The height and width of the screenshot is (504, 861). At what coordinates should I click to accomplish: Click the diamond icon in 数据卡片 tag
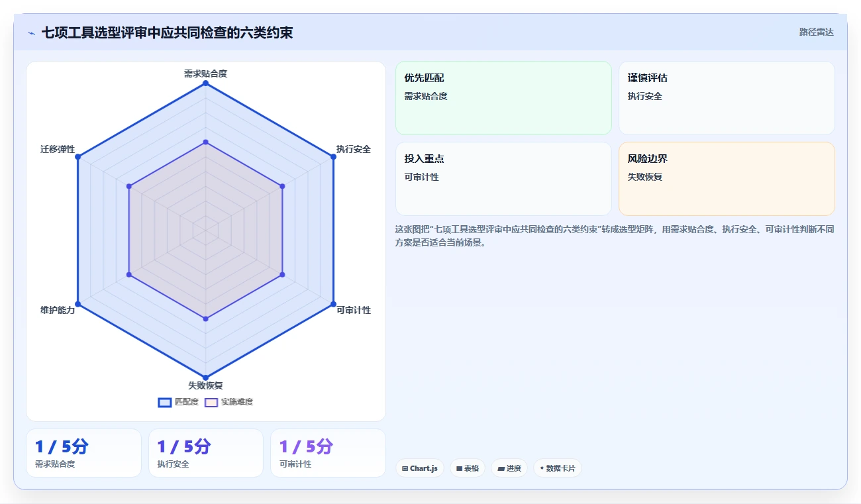pyautogui.click(x=542, y=468)
